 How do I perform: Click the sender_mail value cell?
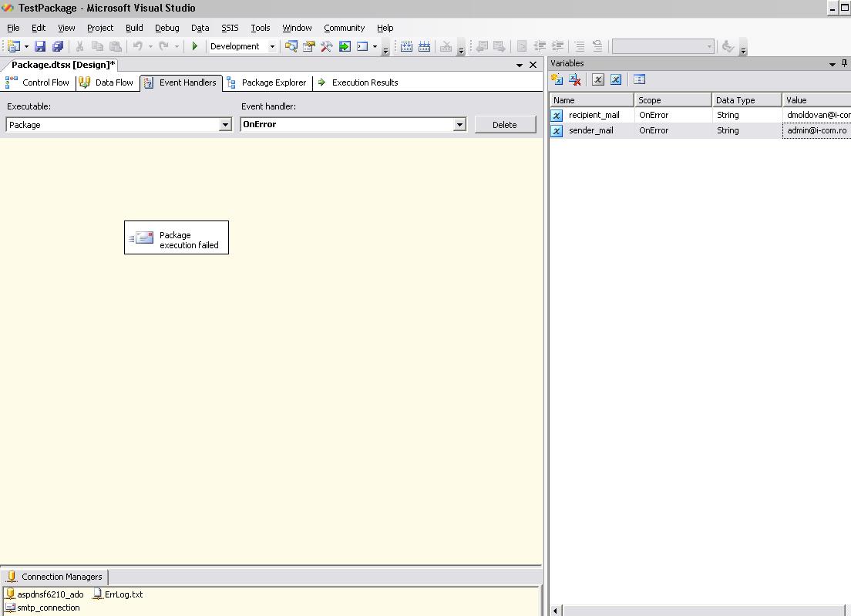tap(816, 131)
